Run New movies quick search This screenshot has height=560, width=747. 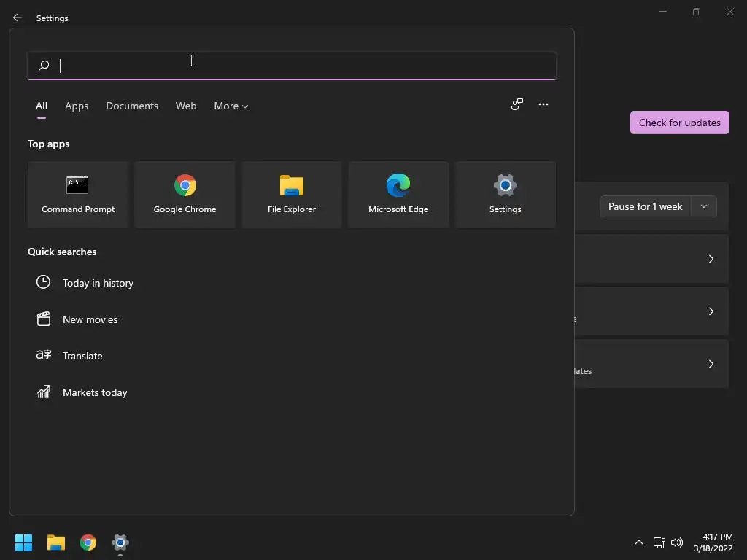pos(90,319)
